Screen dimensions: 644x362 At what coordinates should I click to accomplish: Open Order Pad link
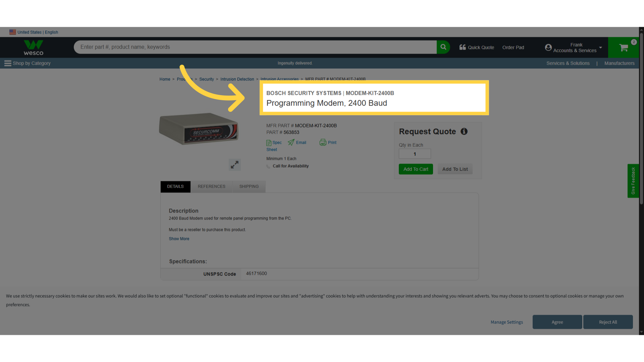513,48
